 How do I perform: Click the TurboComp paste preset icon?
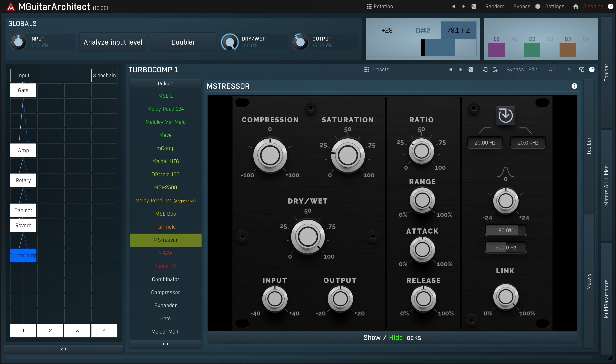pyautogui.click(x=495, y=70)
